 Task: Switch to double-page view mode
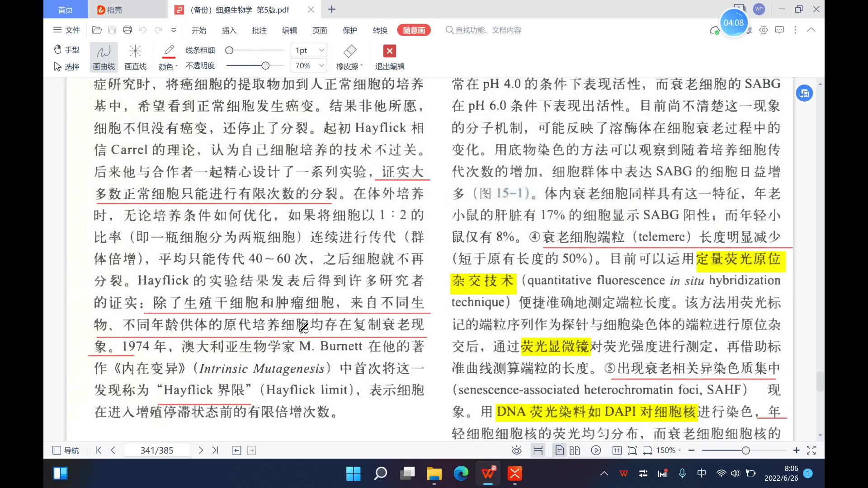[575, 450]
